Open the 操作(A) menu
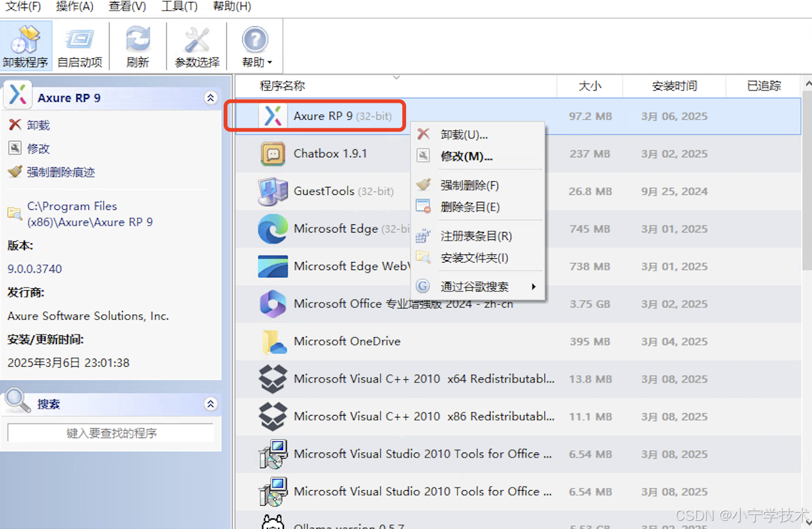 [x=75, y=6]
